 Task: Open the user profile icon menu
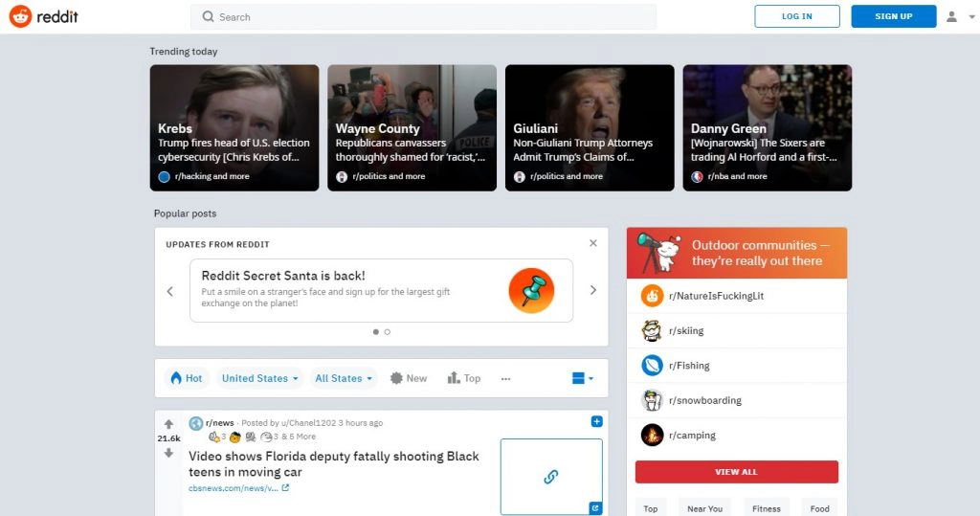tap(951, 17)
